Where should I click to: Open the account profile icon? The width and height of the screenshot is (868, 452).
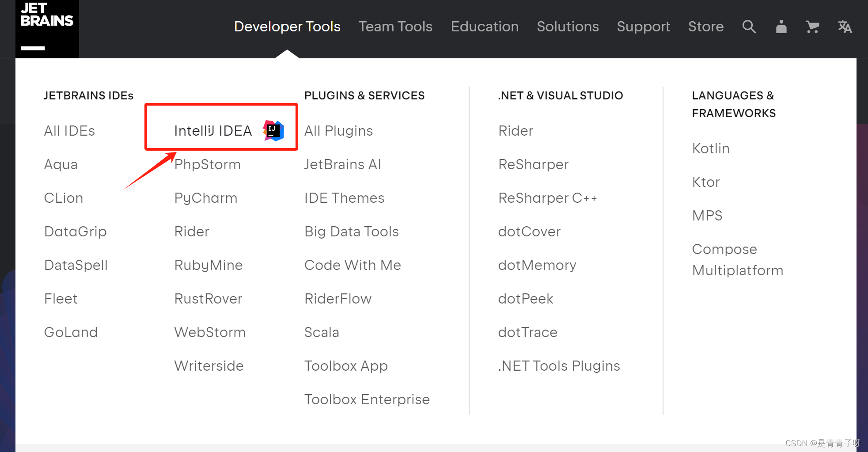pyautogui.click(x=781, y=27)
